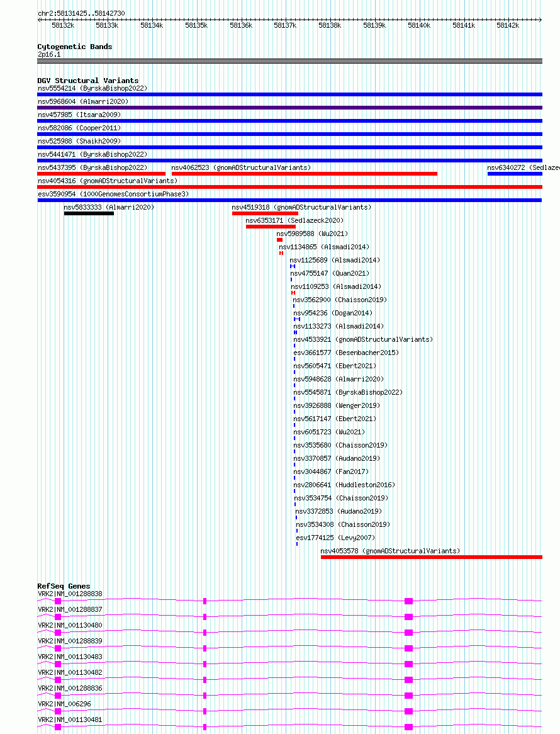This screenshot has width=560, height=734.
Task: Open the nsv5605471 (Ebert2021) variant
Action: tap(335, 366)
